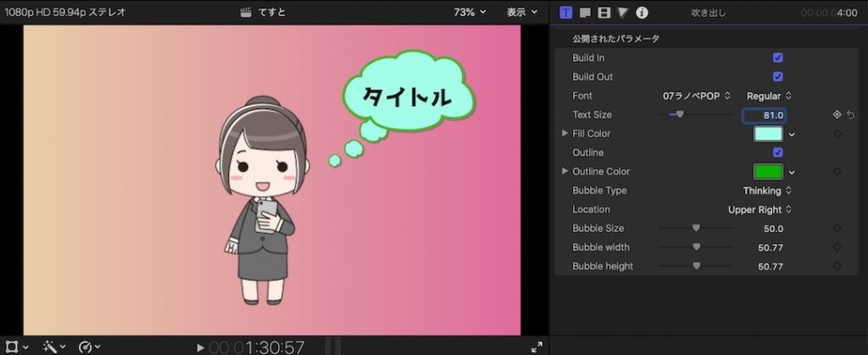This screenshot has width=868, height=355.
Task: Click the Location label
Action: (591, 209)
